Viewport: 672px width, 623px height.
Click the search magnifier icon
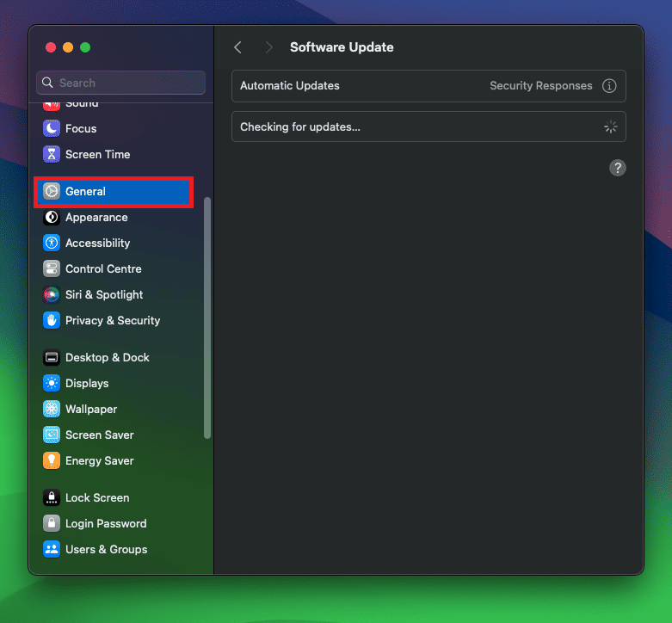tap(47, 83)
